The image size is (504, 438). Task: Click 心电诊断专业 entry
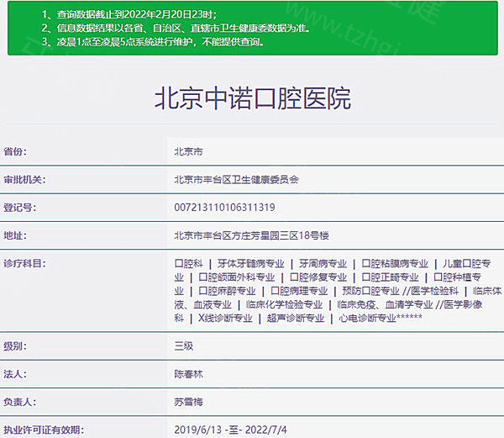click(x=367, y=319)
